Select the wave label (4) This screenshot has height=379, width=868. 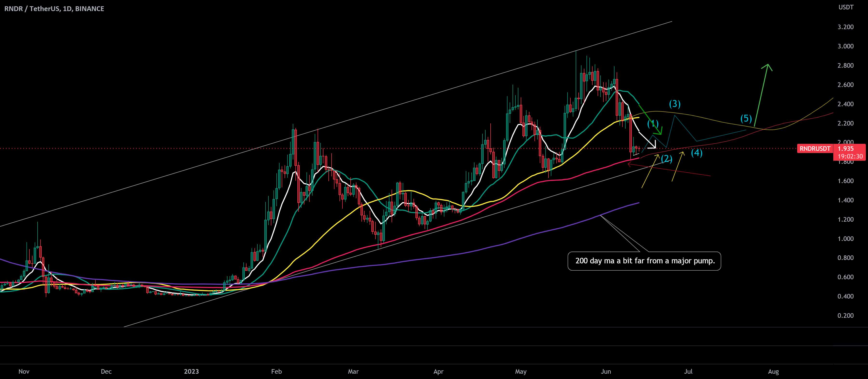(x=697, y=153)
